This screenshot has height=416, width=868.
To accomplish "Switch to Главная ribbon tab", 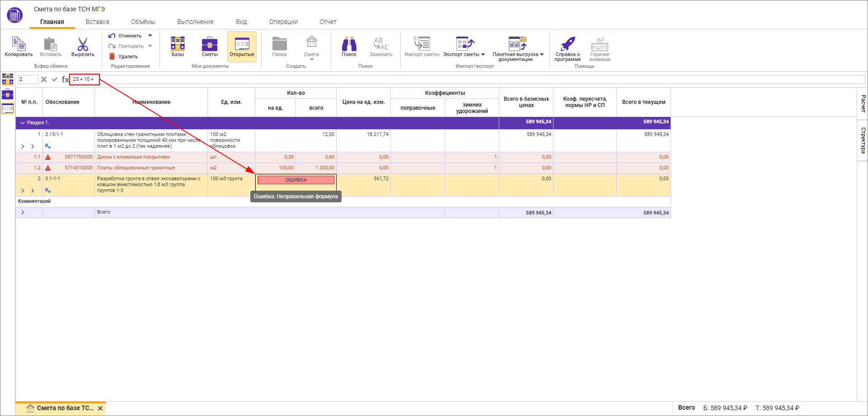I will (x=52, y=22).
